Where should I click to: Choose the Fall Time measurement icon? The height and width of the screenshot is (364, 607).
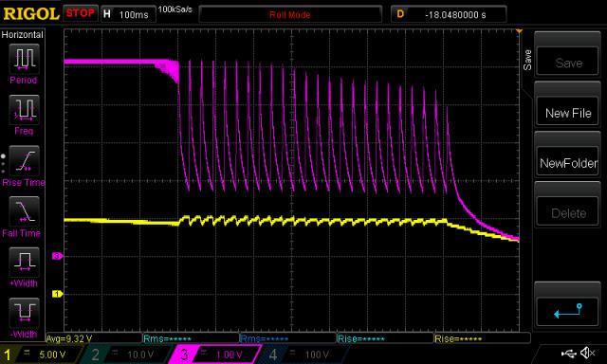click(x=24, y=211)
